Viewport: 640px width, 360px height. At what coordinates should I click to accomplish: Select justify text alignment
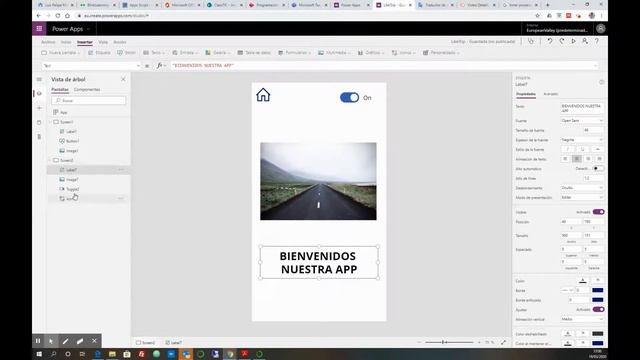coord(599,159)
